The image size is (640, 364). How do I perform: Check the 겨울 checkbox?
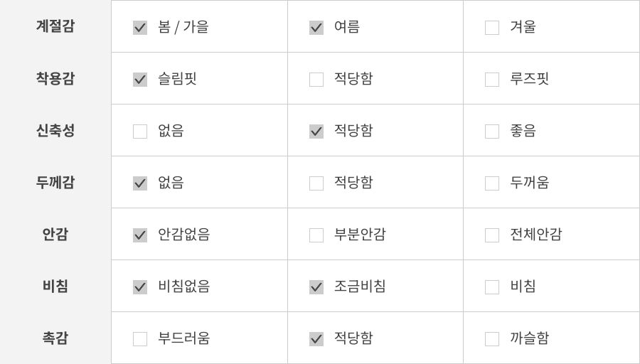[492, 28]
